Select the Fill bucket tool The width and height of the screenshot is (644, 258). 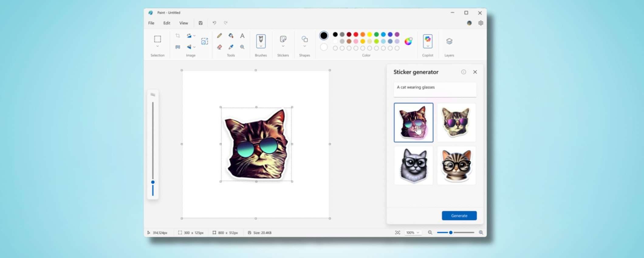tap(231, 36)
